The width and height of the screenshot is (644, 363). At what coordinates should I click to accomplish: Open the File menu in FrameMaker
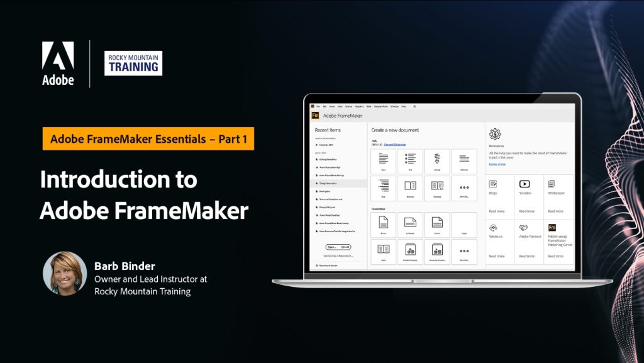318,106
